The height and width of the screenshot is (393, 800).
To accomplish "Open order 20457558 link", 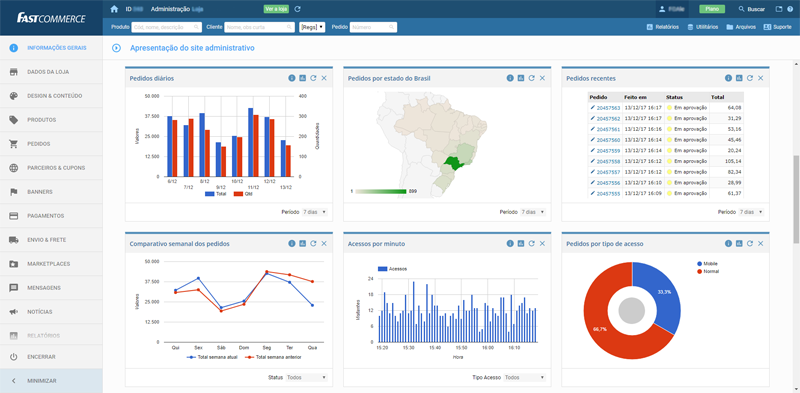I will (608, 161).
